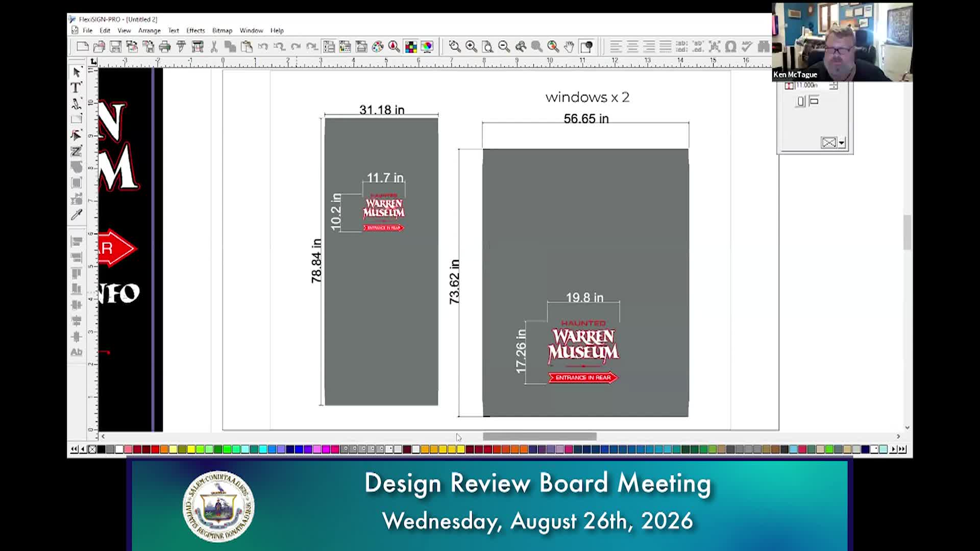Screen dimensions: 980x551
Task: Click the color wheel monitor icon
Action: click(427, 47)
